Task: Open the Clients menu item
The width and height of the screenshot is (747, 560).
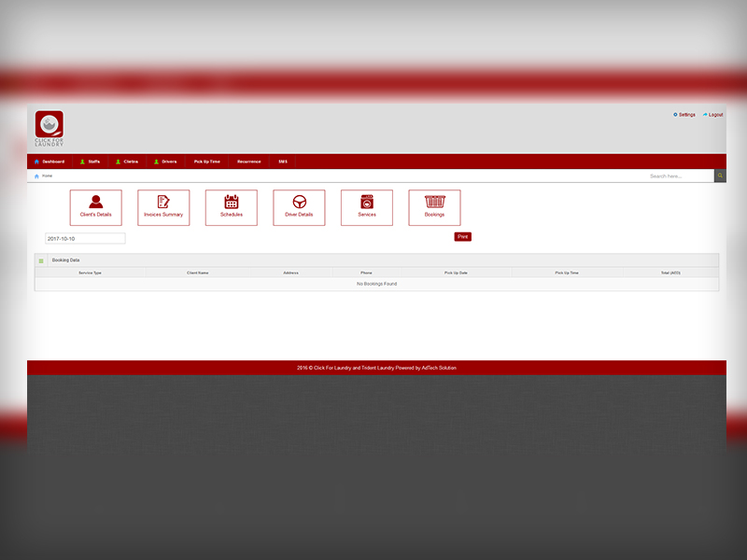Action: [x=128, y=161]
